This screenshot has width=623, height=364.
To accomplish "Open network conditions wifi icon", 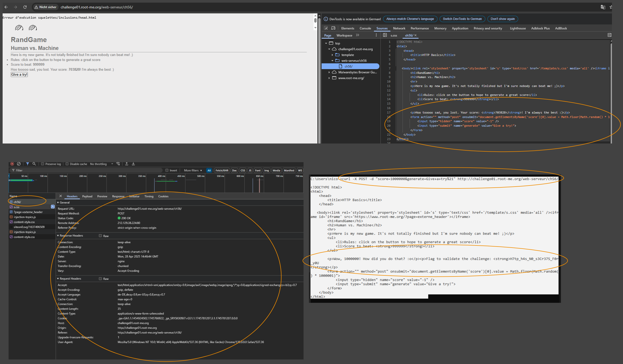I will tap(118, 164).
